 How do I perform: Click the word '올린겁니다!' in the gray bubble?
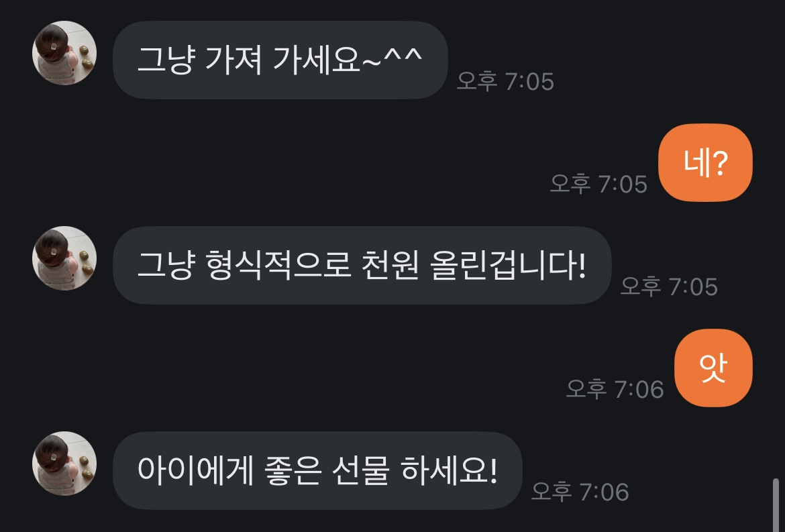[508, 265]
